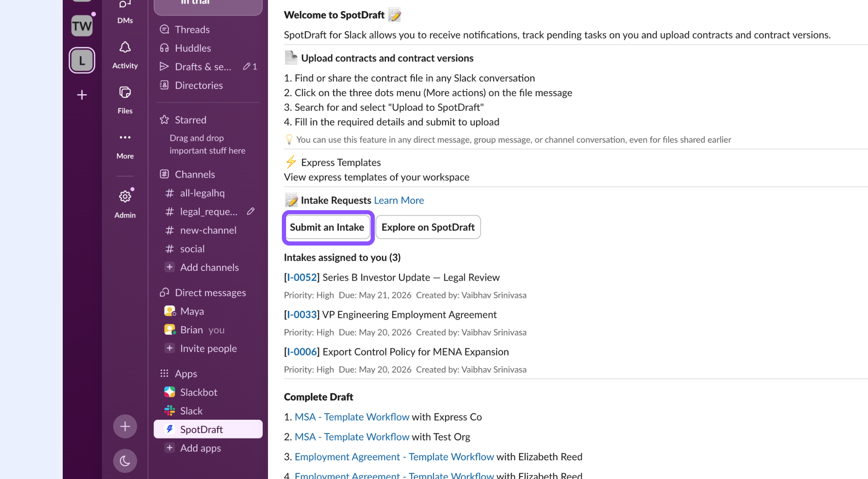Open Employment Agreement workflow, item 3
868x479 pixels.
click(x=394, y=457)
